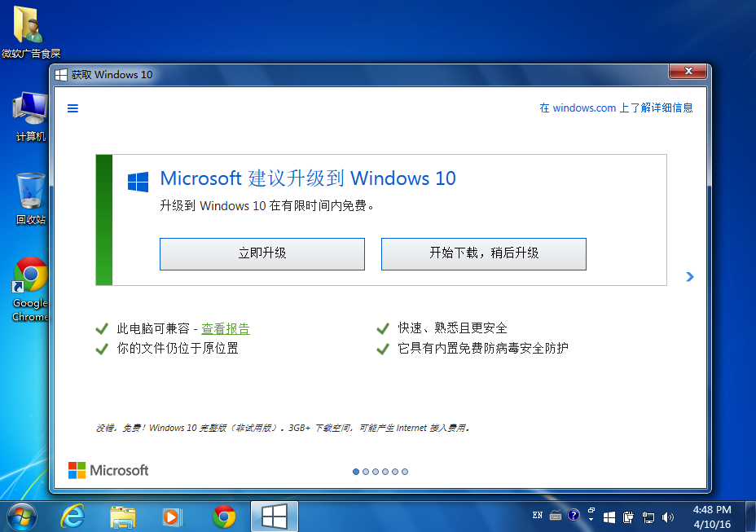Select Google Chrome desktop shortcut
Viewport: 756px width, 532px height.
coord(30,289)
